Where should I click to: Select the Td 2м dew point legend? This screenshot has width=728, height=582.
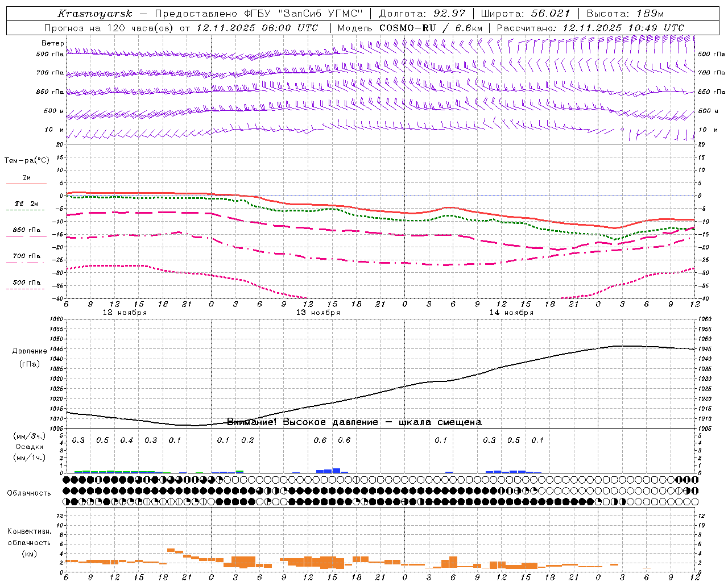26,204
